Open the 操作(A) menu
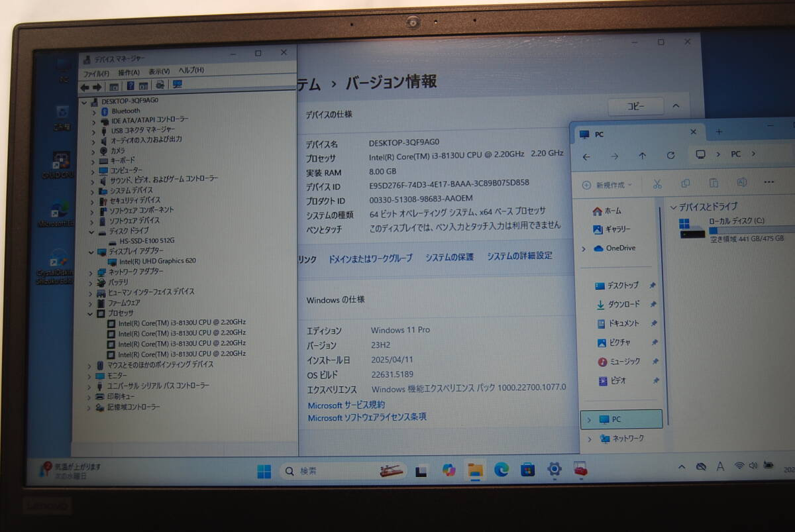 [x=129, y=72]
